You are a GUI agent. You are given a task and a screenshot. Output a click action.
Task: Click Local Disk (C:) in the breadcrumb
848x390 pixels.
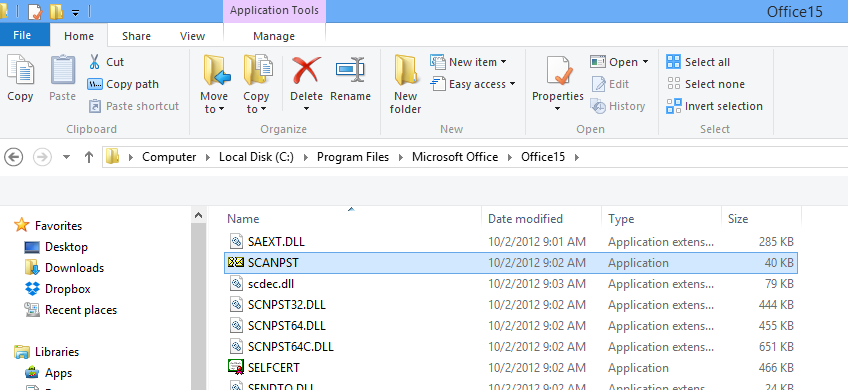point(256,157)
